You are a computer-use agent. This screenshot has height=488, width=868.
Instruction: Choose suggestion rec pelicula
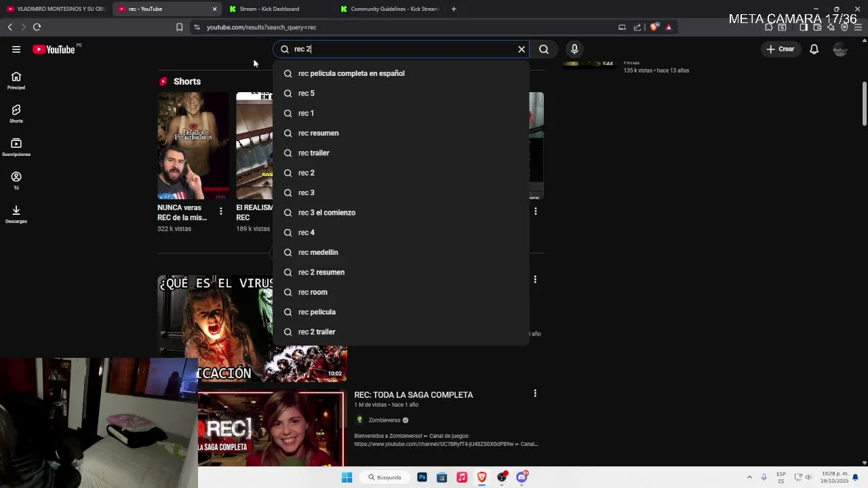(x=401, y=312)
